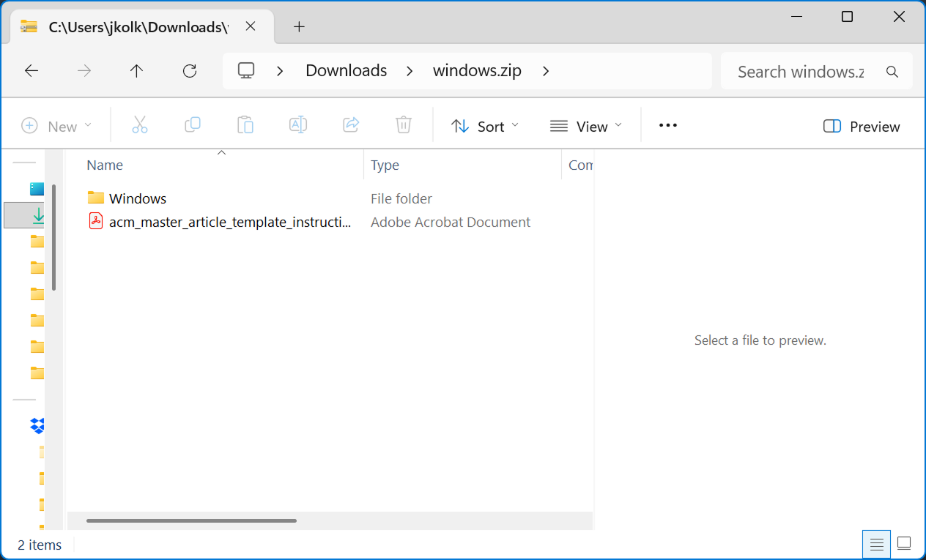Open the See more ellipsis menu
This screenshot has width=926, height=560.
668,126
